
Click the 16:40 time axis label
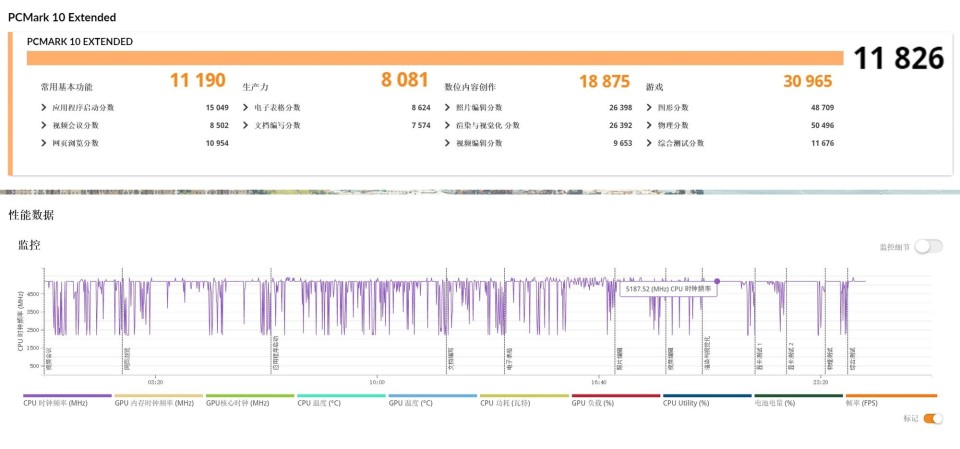tap(599, 382)
